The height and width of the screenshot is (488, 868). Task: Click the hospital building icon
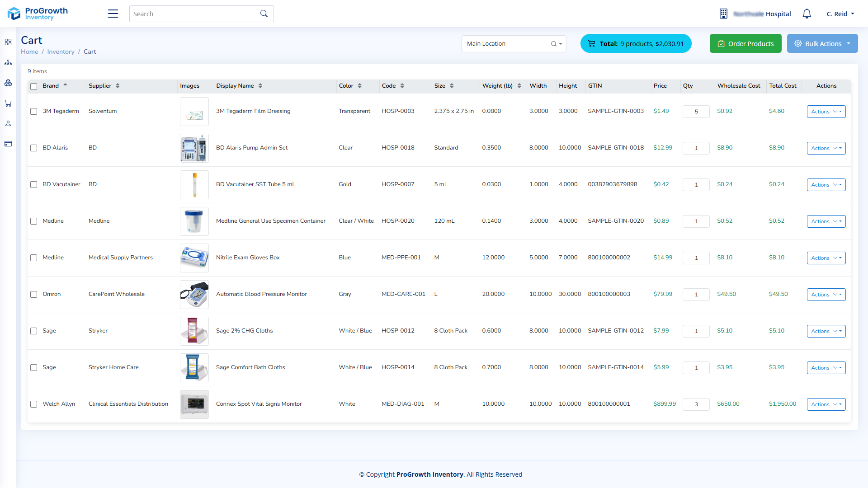(x=723, y=14)
